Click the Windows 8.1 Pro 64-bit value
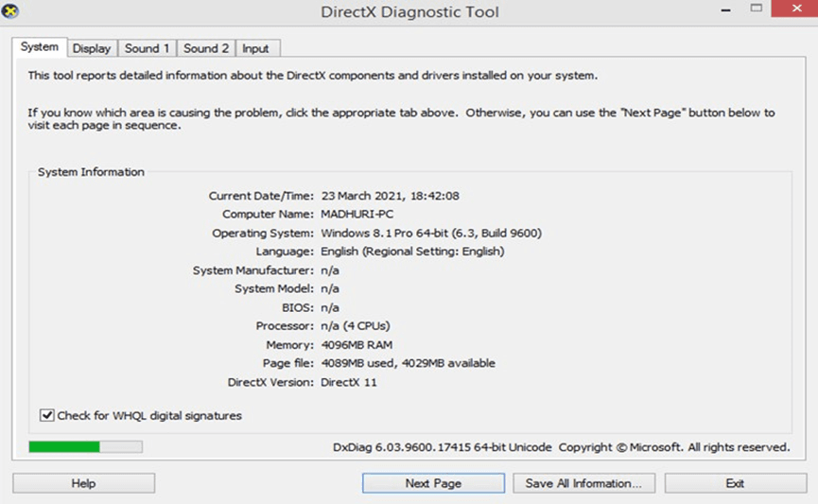 point(431,233)
